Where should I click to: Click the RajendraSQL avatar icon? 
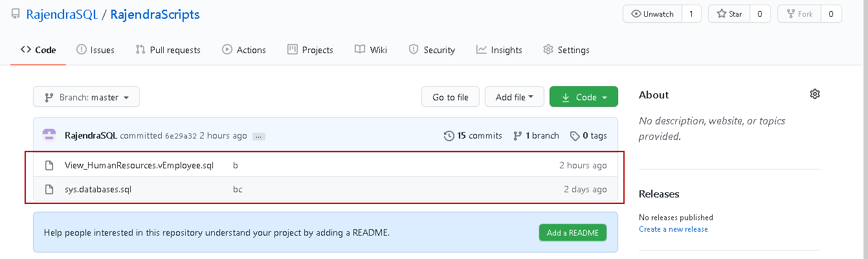pos(50,135)
